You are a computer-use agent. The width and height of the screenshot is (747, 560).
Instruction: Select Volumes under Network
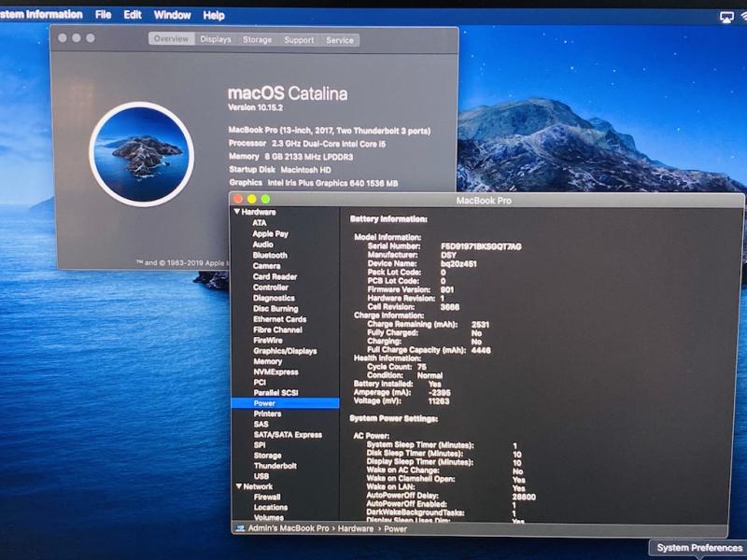[269, 517]
